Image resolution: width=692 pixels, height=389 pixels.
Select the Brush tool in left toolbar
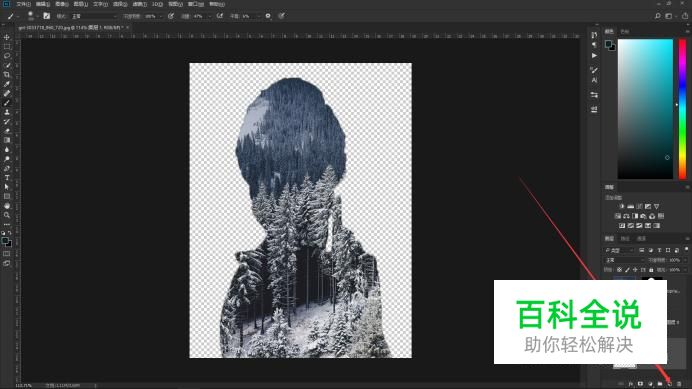click(x=7, y=102)
